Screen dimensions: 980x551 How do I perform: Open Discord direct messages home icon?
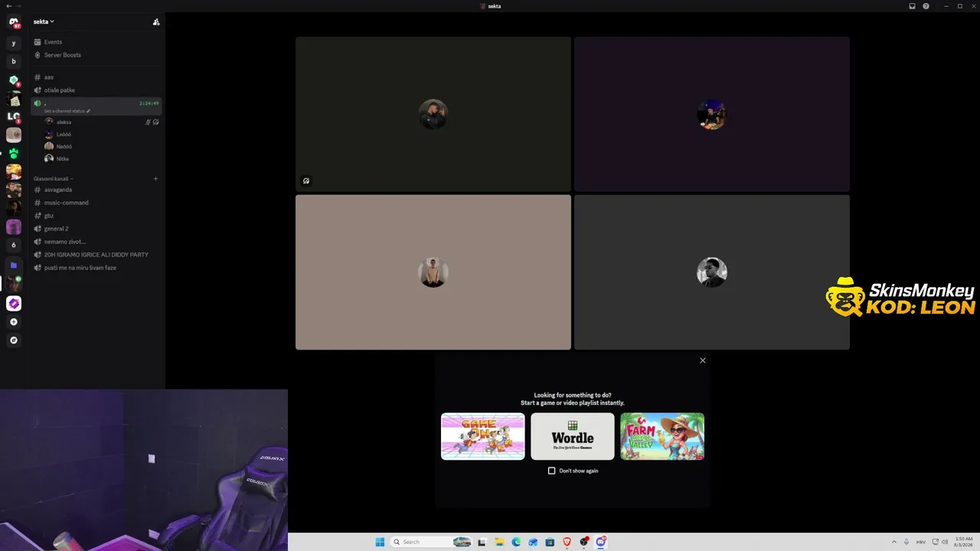tap(14, 23)
